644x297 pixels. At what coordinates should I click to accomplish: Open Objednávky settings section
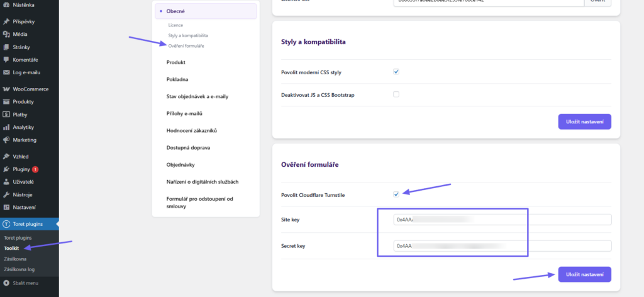tap(180, 165)
